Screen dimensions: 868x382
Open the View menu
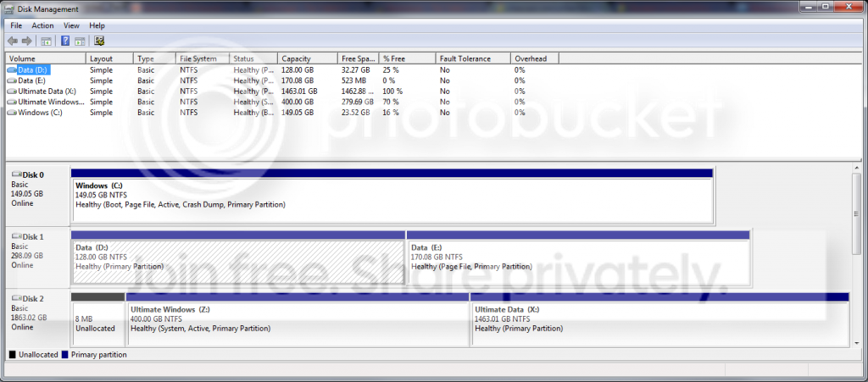[x=71, y=25]
